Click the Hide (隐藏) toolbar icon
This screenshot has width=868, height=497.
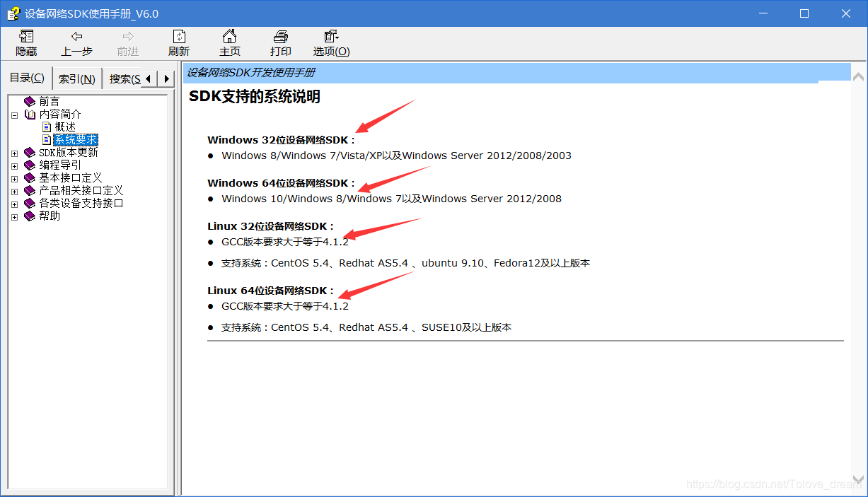coord(26,37)
